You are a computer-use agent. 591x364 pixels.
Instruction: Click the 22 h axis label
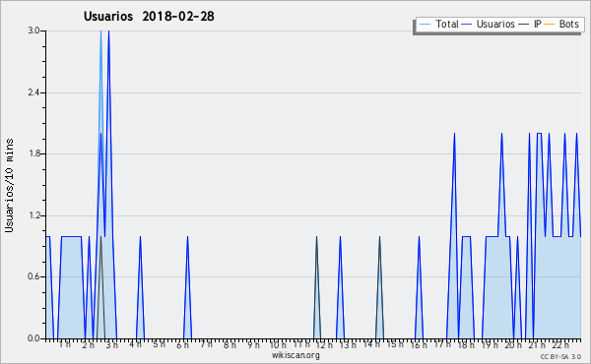[560, 344]
